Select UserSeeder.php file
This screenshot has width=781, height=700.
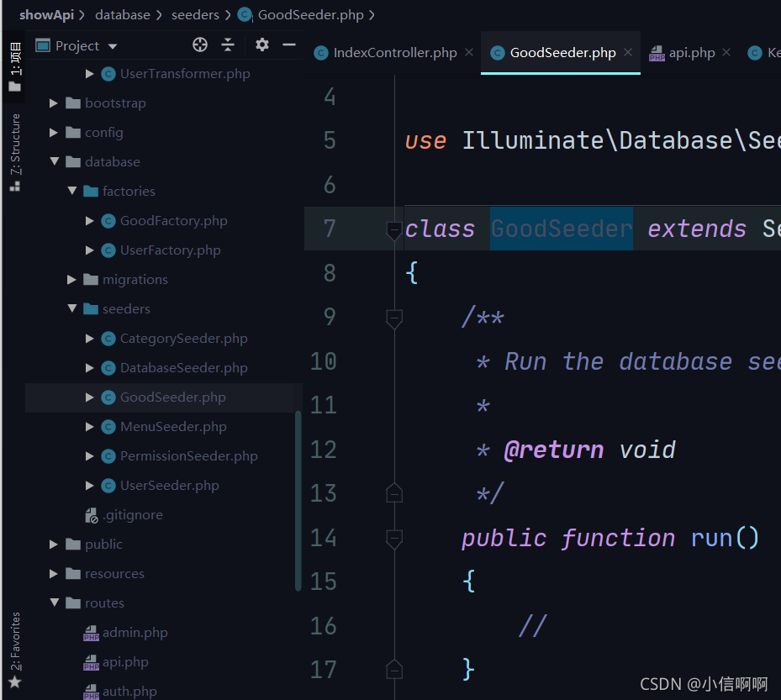point(169,486)
